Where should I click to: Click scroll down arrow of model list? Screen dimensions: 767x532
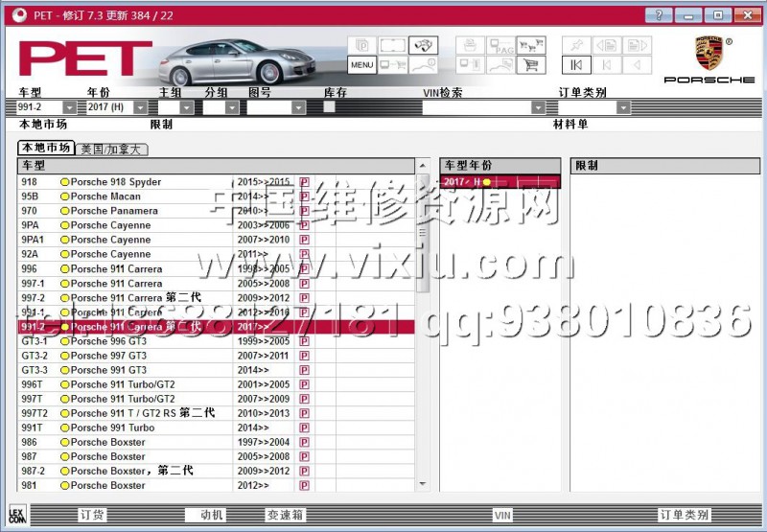[x=423, y=485]
